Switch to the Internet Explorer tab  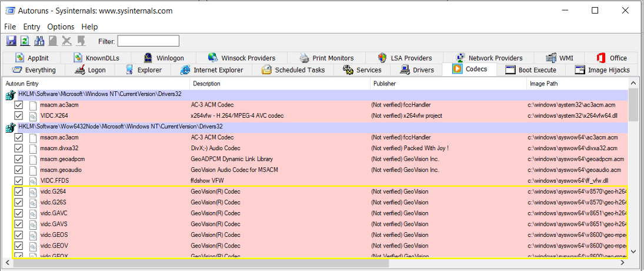pyautogui.click(x=212, y=70)
